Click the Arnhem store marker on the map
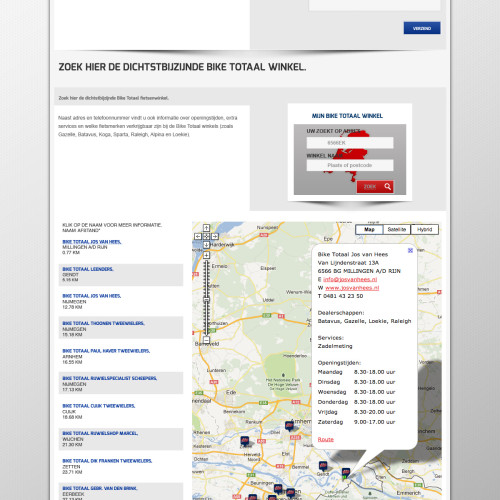 click(289, 426)
